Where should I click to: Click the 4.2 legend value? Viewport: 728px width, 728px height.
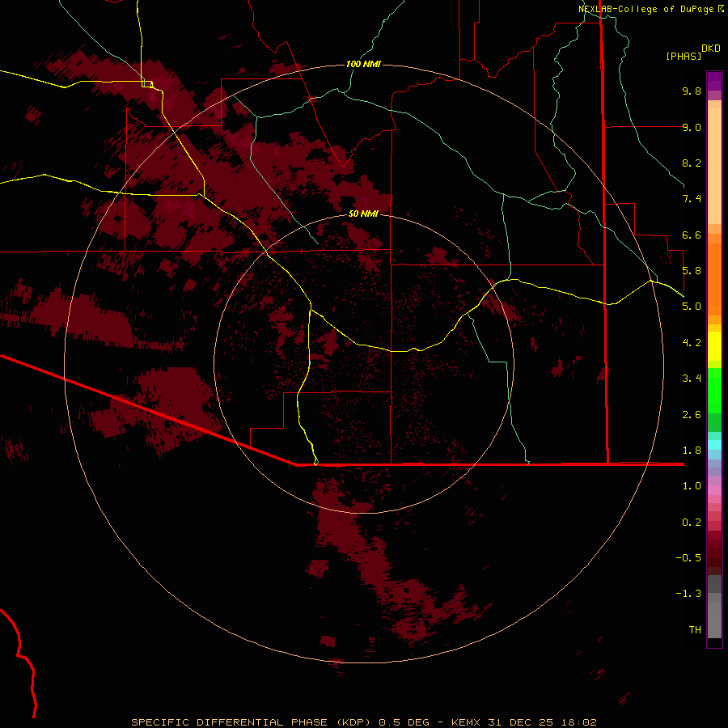692,343
